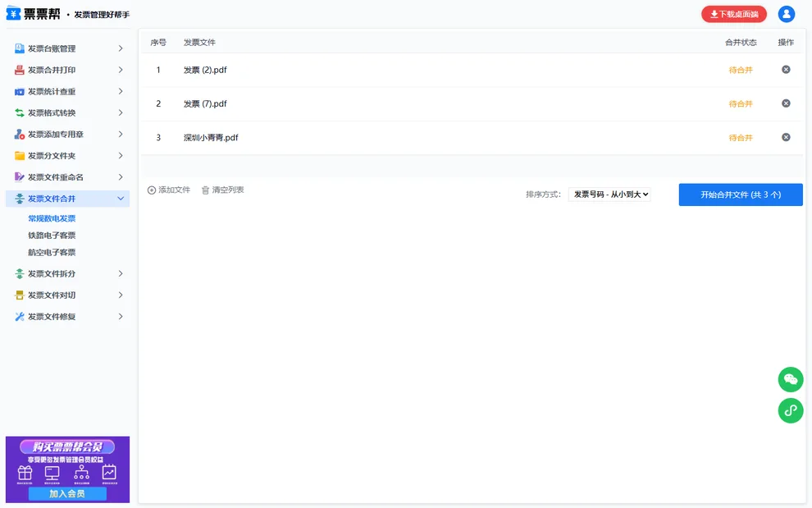Viewport: 812px width, 508px height.
Task: Expand the 发票分文件夹 chevron
Action: point(121,155)
